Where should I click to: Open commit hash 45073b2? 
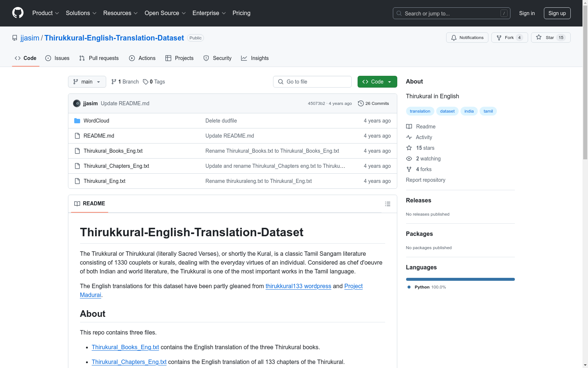click(x=316, y=103)
